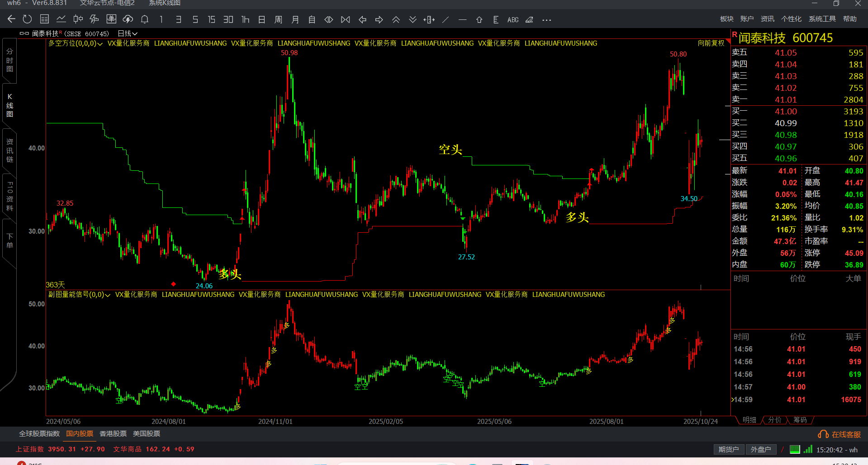Image resolution: width=868 pixels, height=465 pixels.
Task: Select the candlestick K-line chart icon
Action: click(78, 19)
